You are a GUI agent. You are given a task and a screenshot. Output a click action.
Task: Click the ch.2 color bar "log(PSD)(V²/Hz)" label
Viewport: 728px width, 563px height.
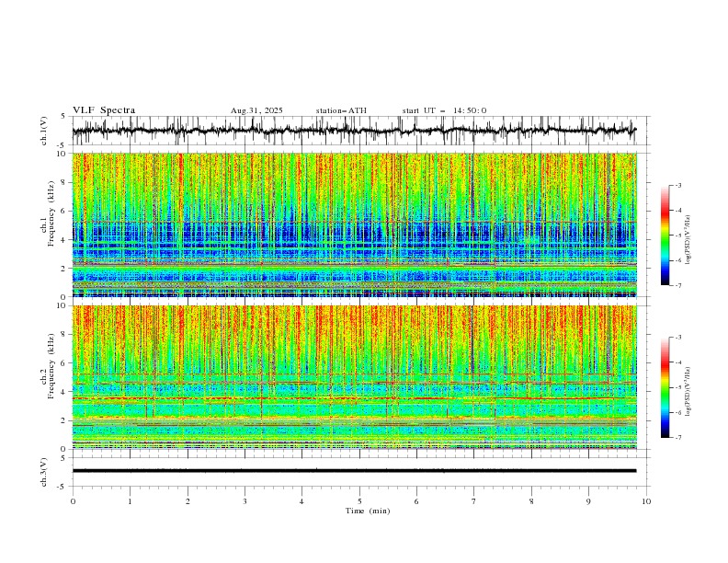688,391
